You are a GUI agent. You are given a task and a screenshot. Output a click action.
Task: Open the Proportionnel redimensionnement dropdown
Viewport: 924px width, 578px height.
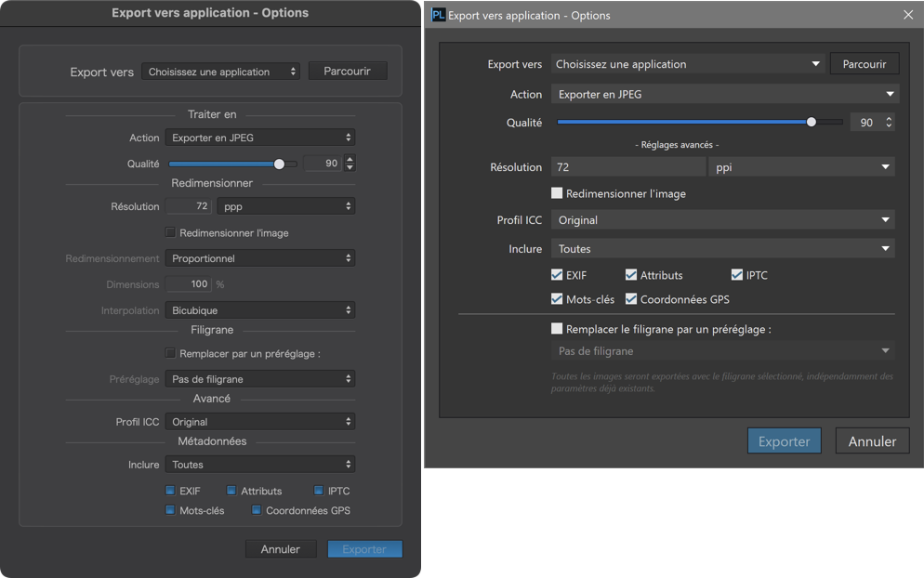pos(260,258)
